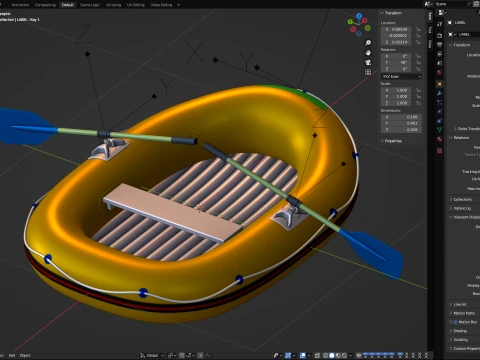Click the viewport zoom magnifier icon

tap(368, 43)
